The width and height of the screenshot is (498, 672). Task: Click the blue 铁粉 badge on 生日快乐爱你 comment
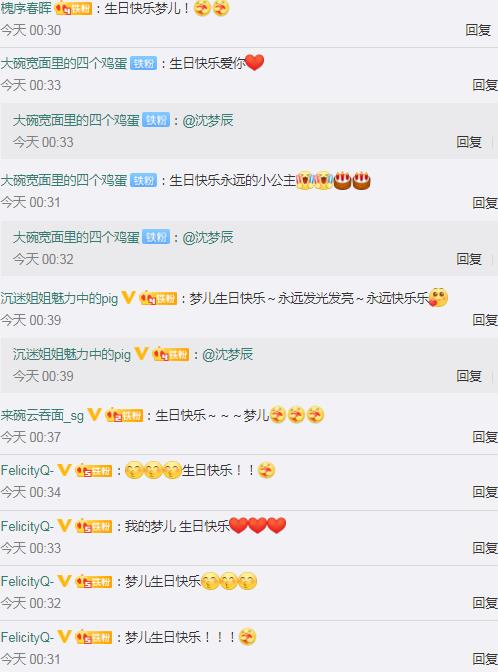143,63
